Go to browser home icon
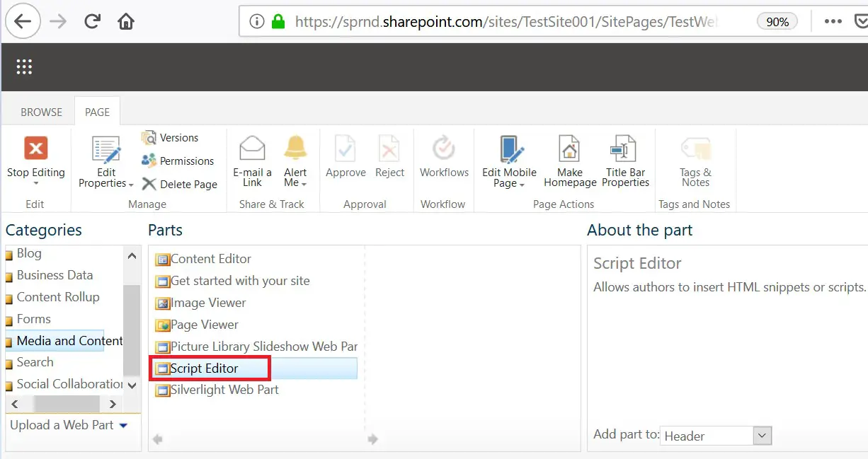 (x=126, y=22)
